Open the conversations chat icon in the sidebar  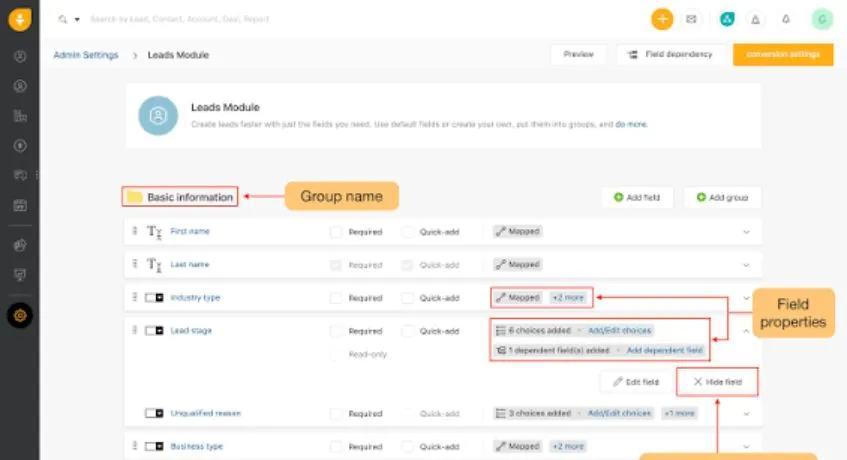click(20, 175)
